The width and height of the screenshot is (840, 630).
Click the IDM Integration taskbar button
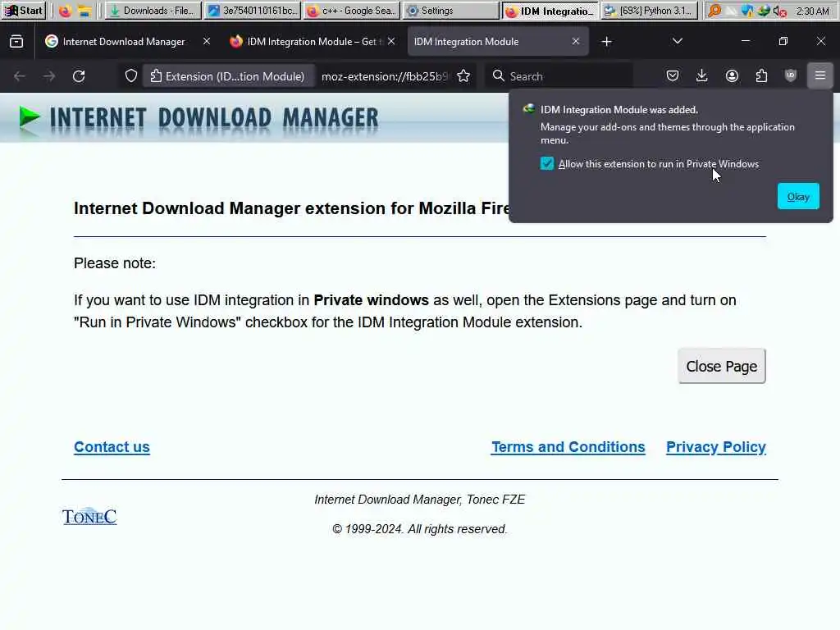pos(550,11)
